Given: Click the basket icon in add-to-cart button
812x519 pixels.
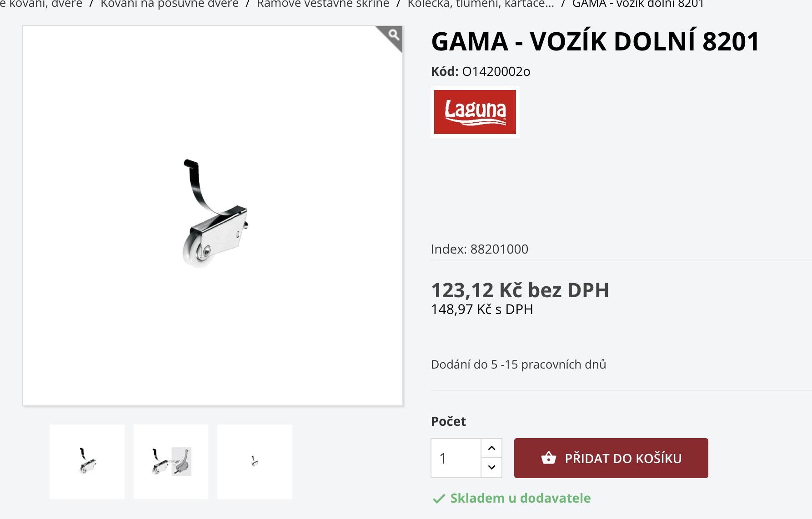Looking at the screenshot, I should [x=549, y=458].
